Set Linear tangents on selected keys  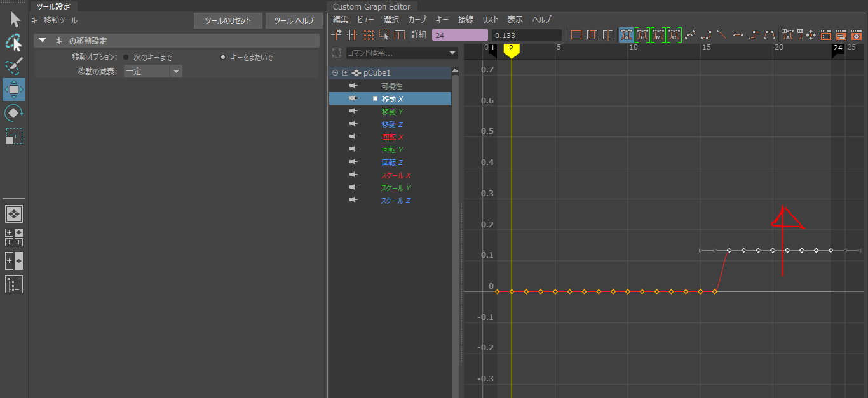pos(722,35)
